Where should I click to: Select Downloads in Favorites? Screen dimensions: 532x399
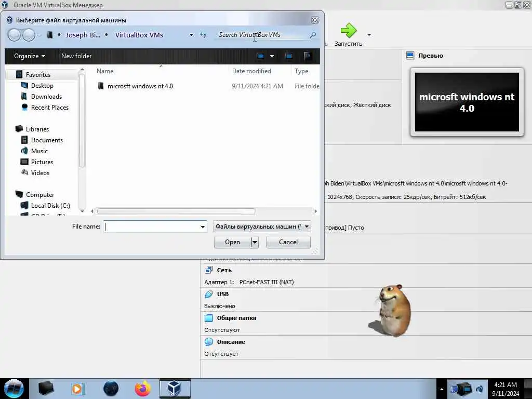46,96
